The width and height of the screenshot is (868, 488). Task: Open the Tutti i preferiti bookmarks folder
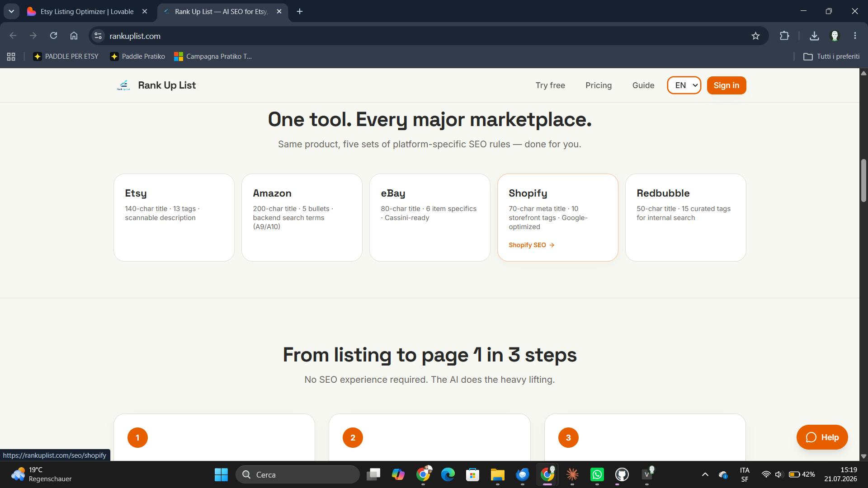[x=831, y=56]
